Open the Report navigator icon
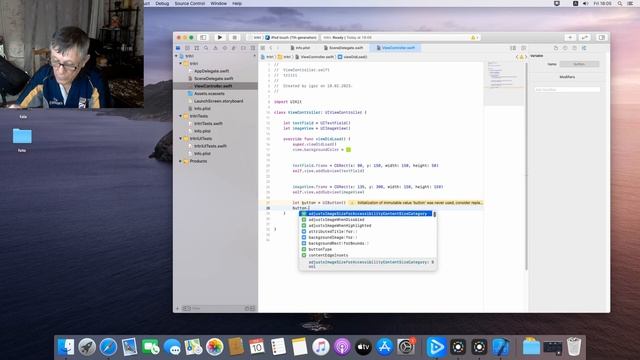Screen dimensions: 640x360 pos(253,48)
